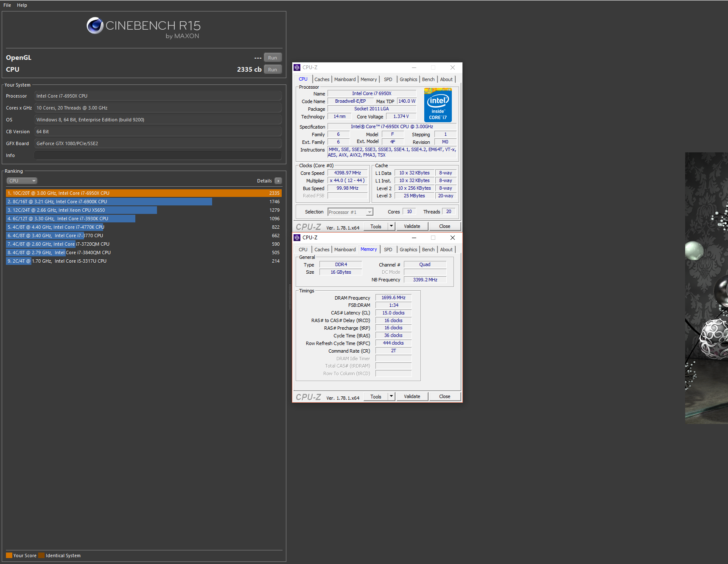Open Bench tab in lower CPU-Z
Viewport: 728px width, 564px height.
pyautogui.click(x=428, y=250)
